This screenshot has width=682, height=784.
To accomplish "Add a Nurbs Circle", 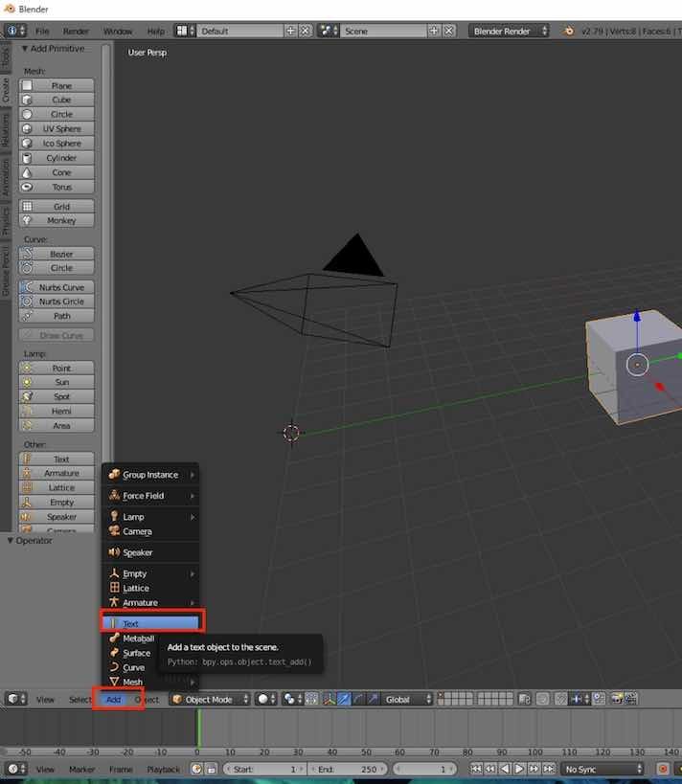I will point(57,301).
